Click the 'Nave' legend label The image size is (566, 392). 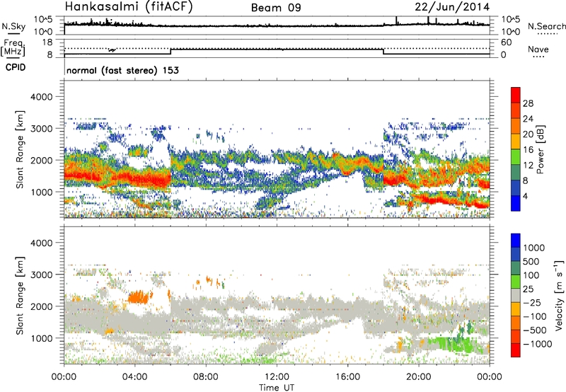(x=538, y=50)
